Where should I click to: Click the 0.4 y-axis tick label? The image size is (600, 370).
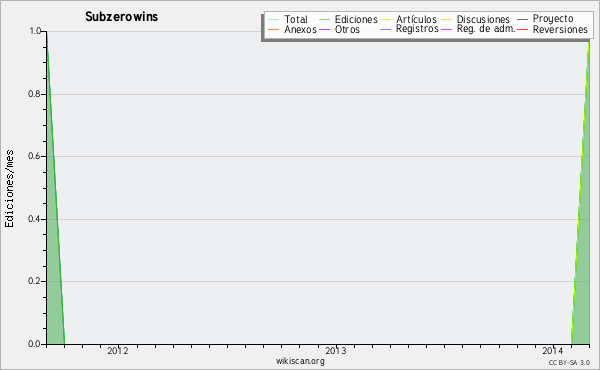click(35, 219)
